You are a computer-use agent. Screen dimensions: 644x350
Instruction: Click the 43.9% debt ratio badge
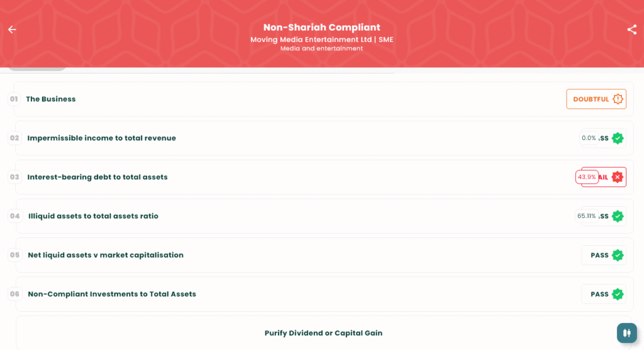[x=586, y=177]
